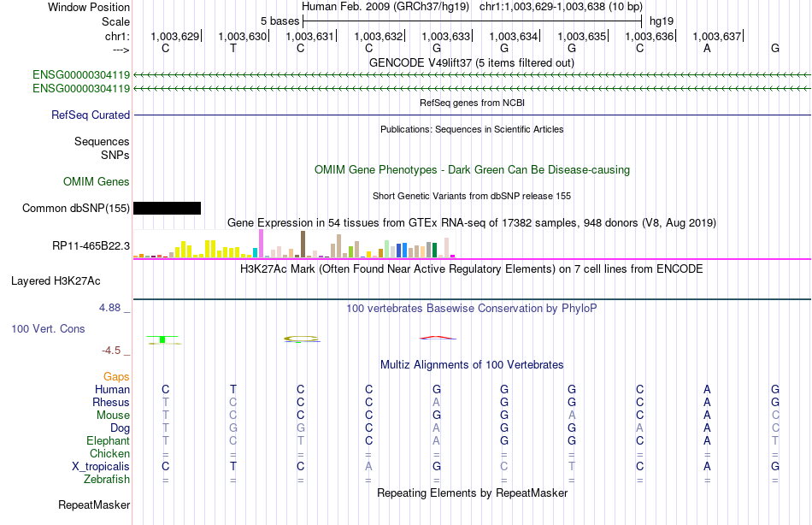The width and height of the screenshot is (812, 525).
Task: Select the Zebrafish alignment row label
Action: 107,479
